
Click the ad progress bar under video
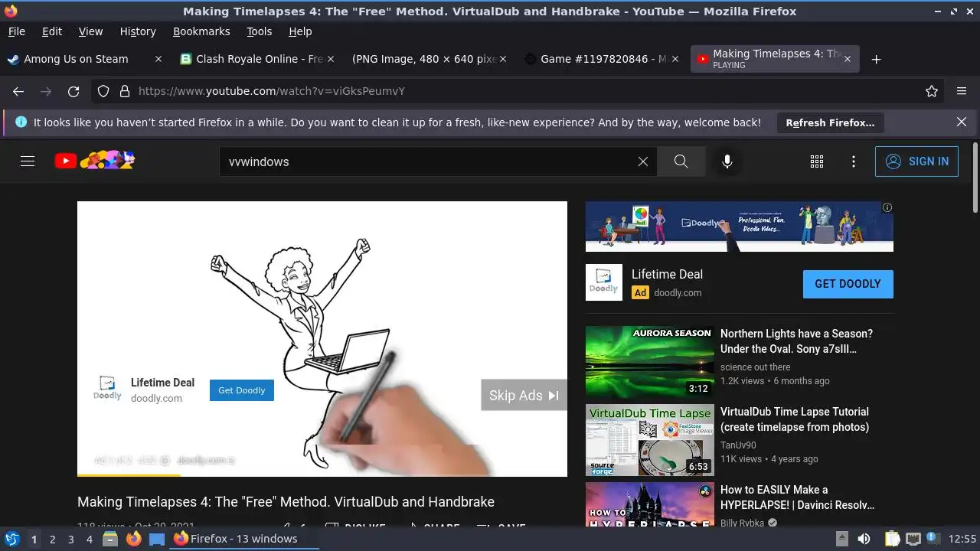[322, 475]
